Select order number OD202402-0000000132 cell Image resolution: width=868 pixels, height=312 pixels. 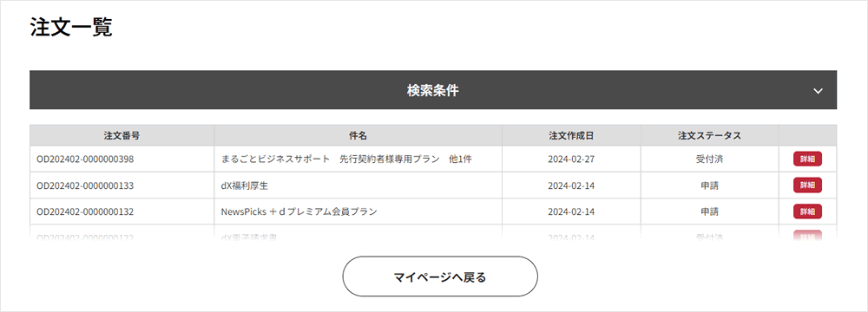tap(122, 211)
